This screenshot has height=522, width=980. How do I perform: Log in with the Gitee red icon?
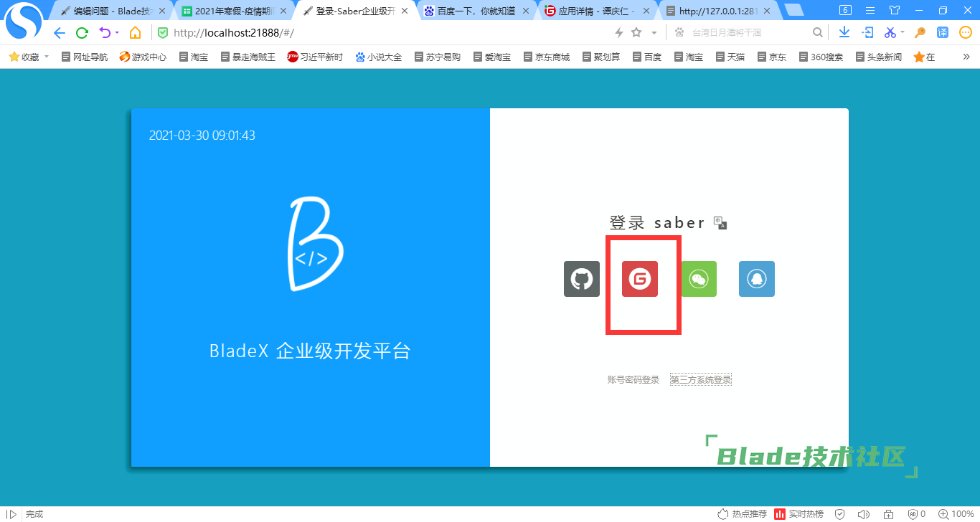tap(640, 279)
